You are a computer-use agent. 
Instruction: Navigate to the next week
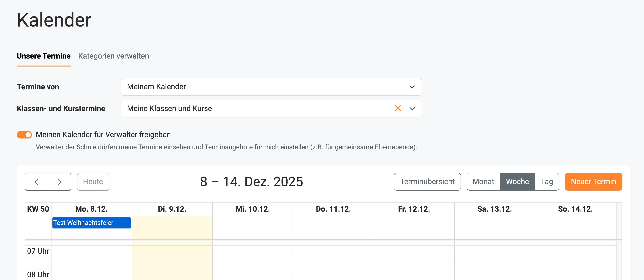click(59, 182)
